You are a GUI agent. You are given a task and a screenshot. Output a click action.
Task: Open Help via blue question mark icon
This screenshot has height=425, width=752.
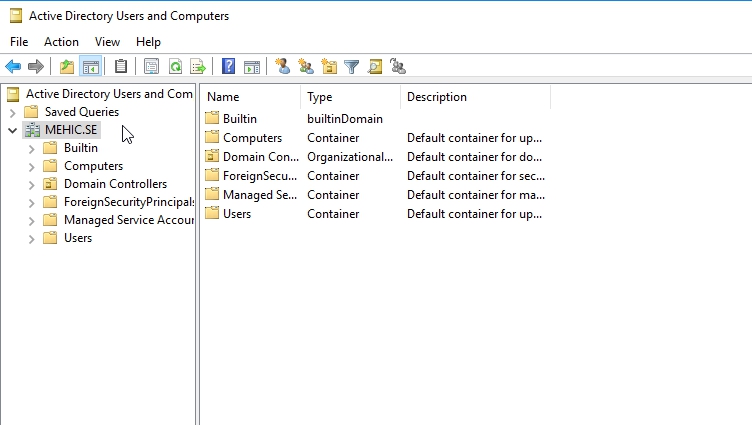pyautogui.click(x=229, y=67)
